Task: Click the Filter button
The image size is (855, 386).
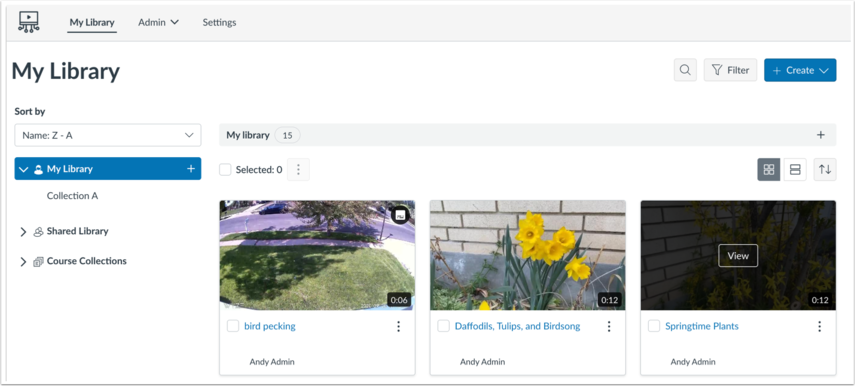Action: pos(731,70)
